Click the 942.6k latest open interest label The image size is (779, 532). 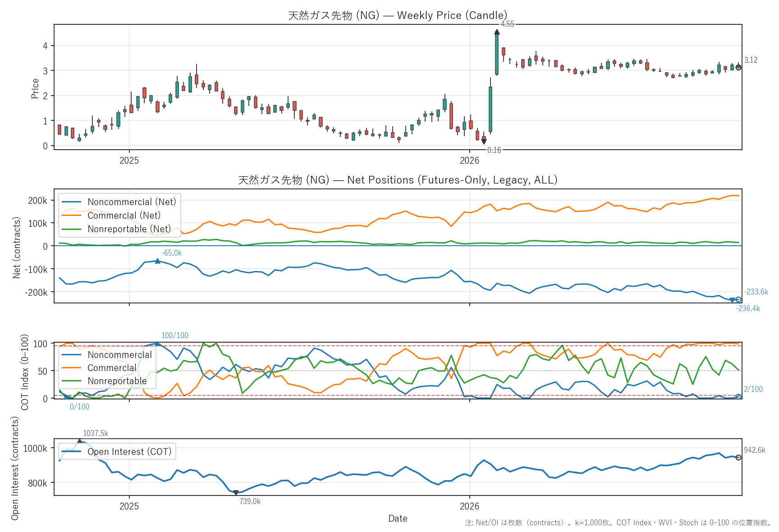tap(755, 450)
